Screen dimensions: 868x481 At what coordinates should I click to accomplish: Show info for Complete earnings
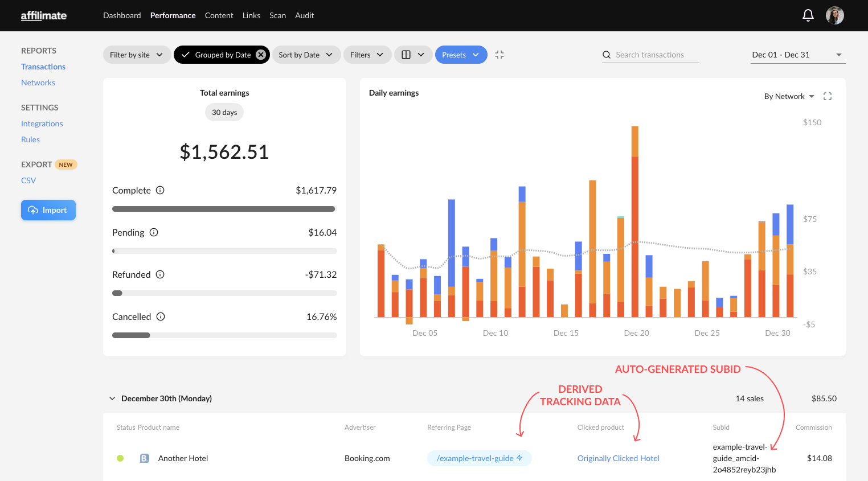click(160, 190)
